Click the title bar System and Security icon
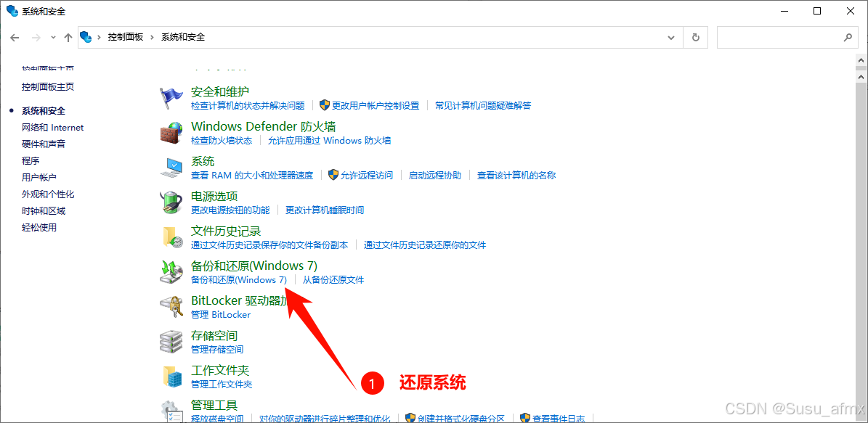Screen dimensions: 868x423 (x=12, y=10)
